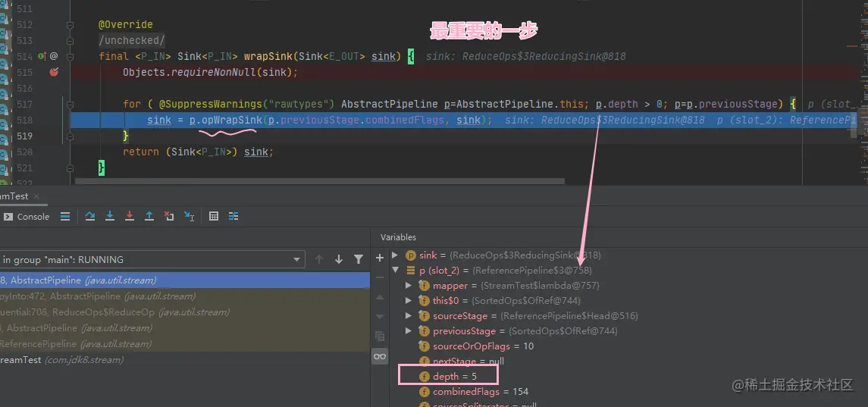Collapse the for loop at line 517
This screenshot has height=407, width=868.
coord(70,104)
